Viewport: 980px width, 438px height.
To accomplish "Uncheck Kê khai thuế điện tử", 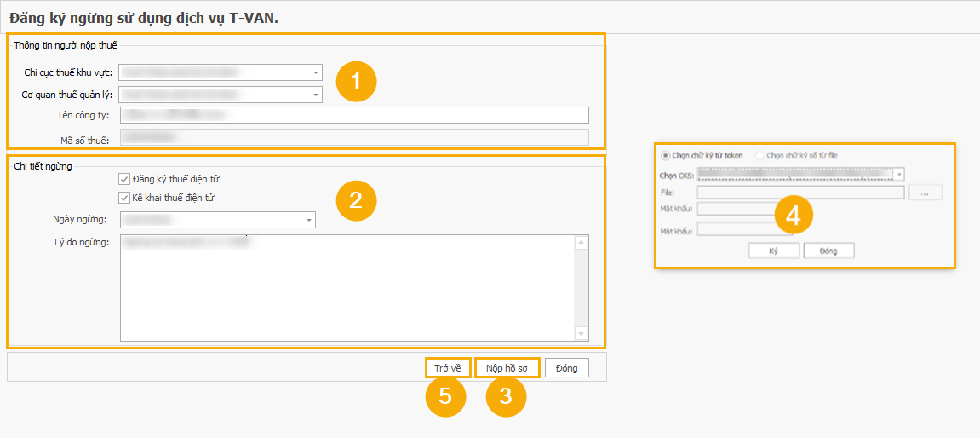I will pyautogui.click(x=123, y=198).
